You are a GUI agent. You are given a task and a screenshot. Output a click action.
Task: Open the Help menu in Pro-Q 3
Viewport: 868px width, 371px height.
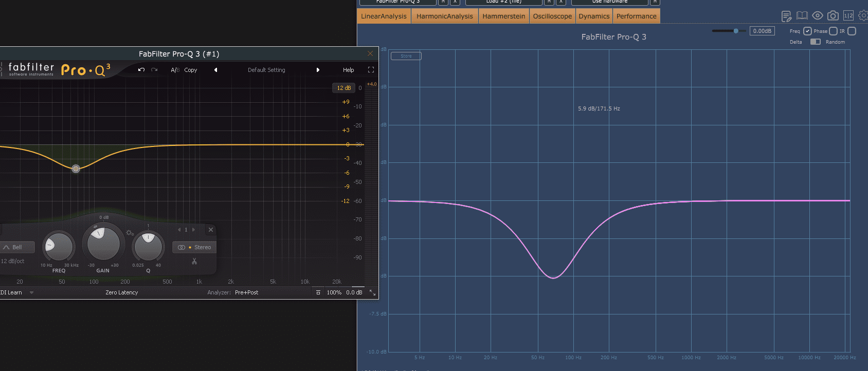tap(349, 70)
